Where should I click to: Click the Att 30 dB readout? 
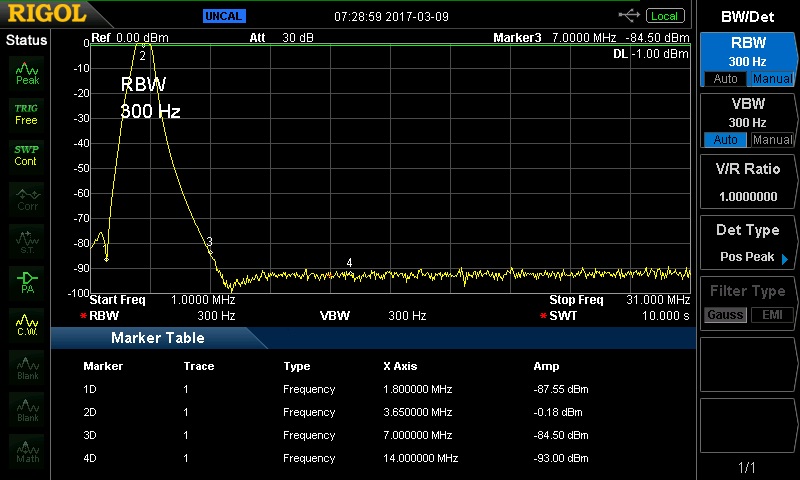pyautogui.click(x=282, y=38)
